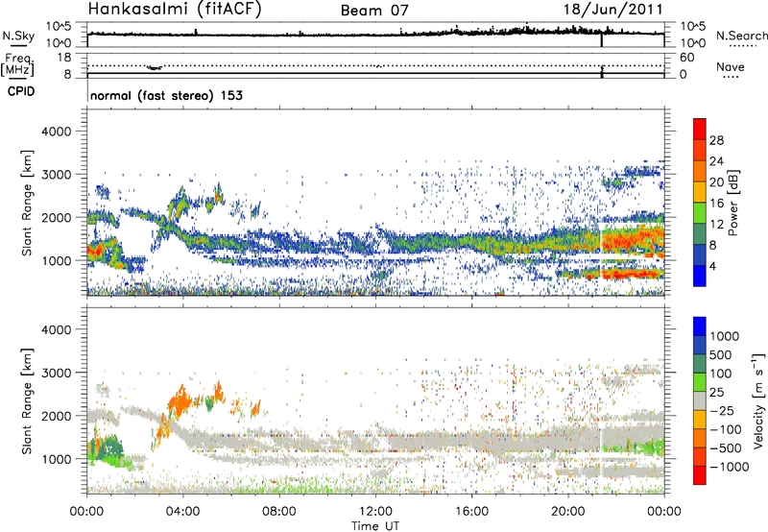The height and width of the screenshot is (532, 768).
Task: Click the Velocity [m s⁻¹] colorbar title
Action: [x=758, y=400]
